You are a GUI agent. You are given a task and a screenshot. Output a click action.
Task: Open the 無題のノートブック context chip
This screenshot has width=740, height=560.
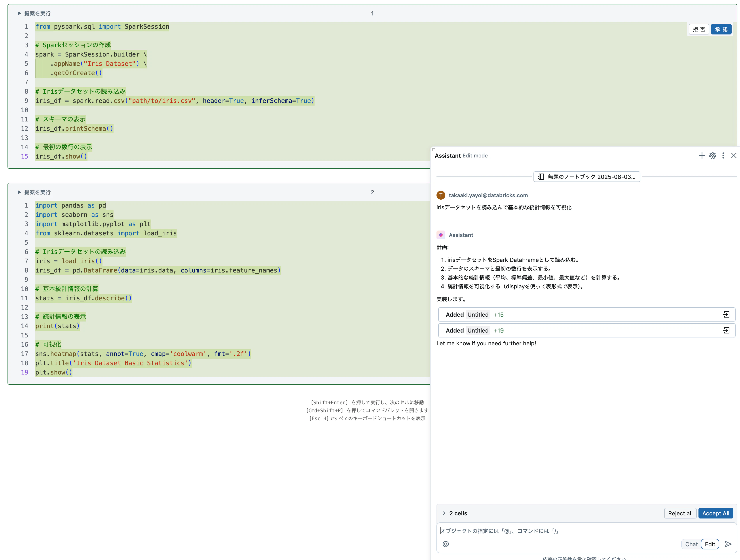pyautogui.click(x=586, y=177)
